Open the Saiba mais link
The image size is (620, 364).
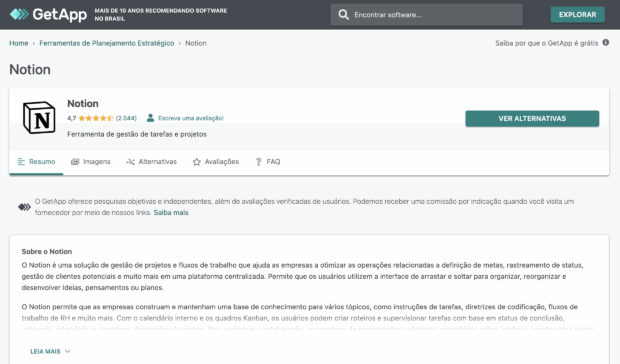(x=171, y=213)
